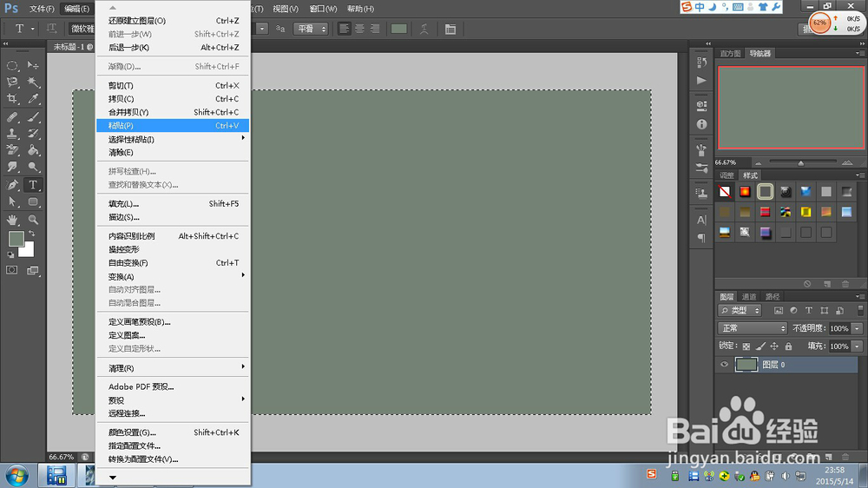868x488 pixels.
Task: Expand the 变换(A) submenu
Action: (x=173, y=276)
